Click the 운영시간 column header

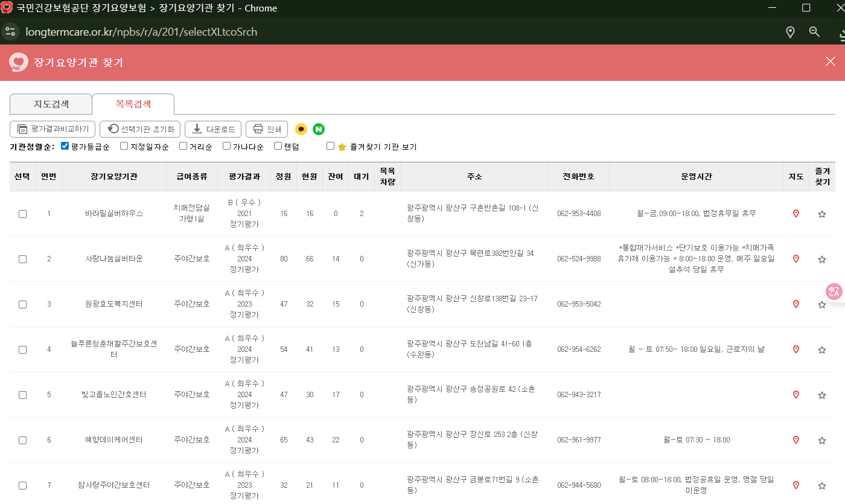click(x=696, y=177)
